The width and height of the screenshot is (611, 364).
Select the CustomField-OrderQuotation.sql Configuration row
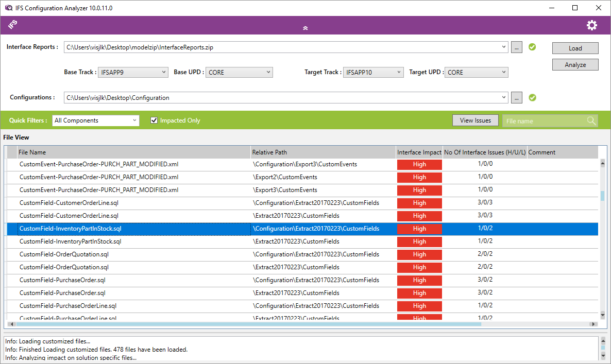click(x=64, y=254)
